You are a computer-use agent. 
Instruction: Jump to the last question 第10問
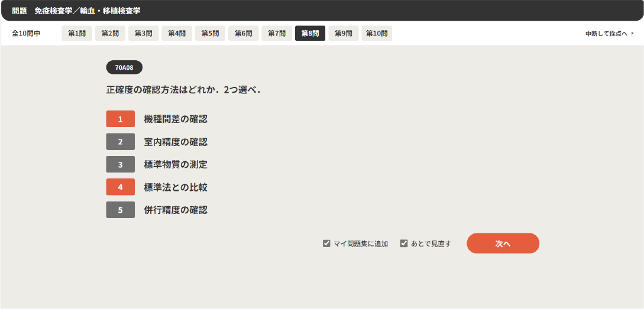[377, 34]
